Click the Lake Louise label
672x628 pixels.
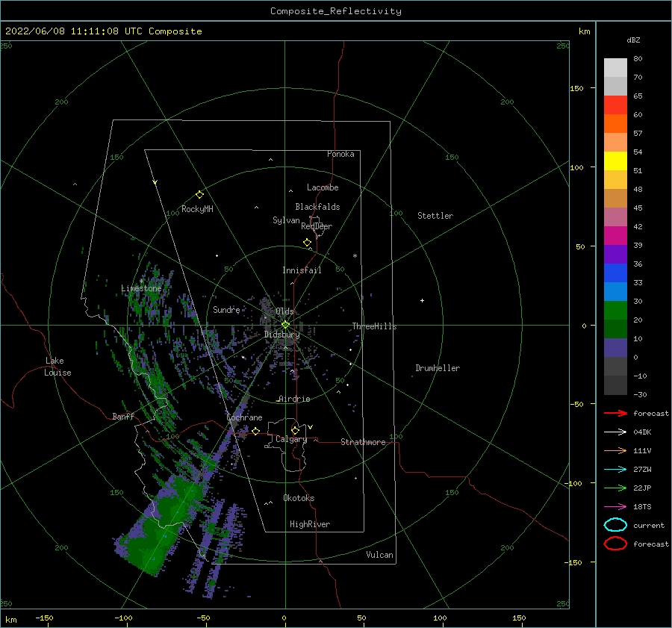coord(57,367)
